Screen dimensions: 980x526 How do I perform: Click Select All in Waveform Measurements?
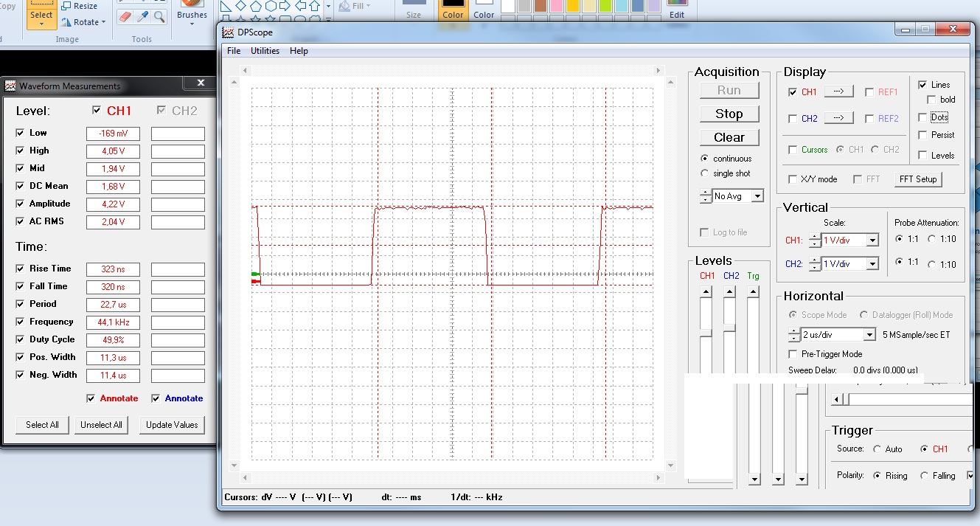[42, 425]
